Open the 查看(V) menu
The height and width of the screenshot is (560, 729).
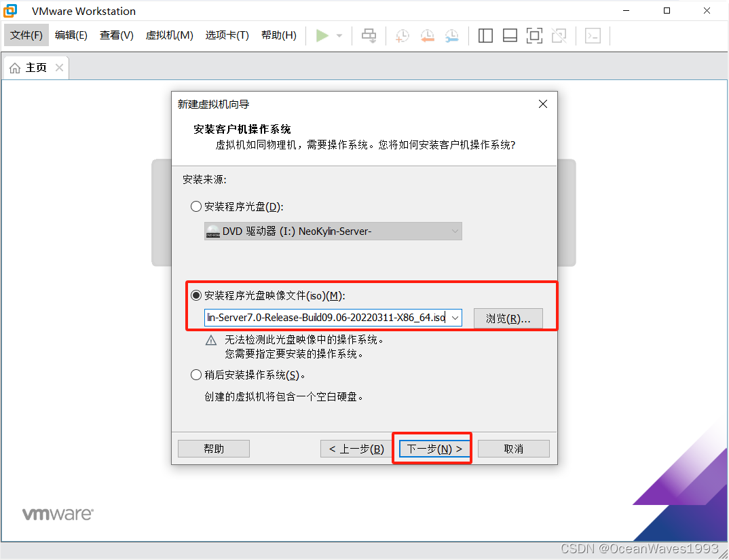click(x=117, y=35)
